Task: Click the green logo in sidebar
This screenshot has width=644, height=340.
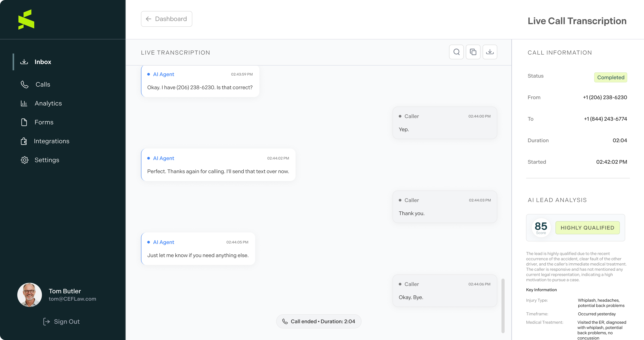Action: (26, 20)
